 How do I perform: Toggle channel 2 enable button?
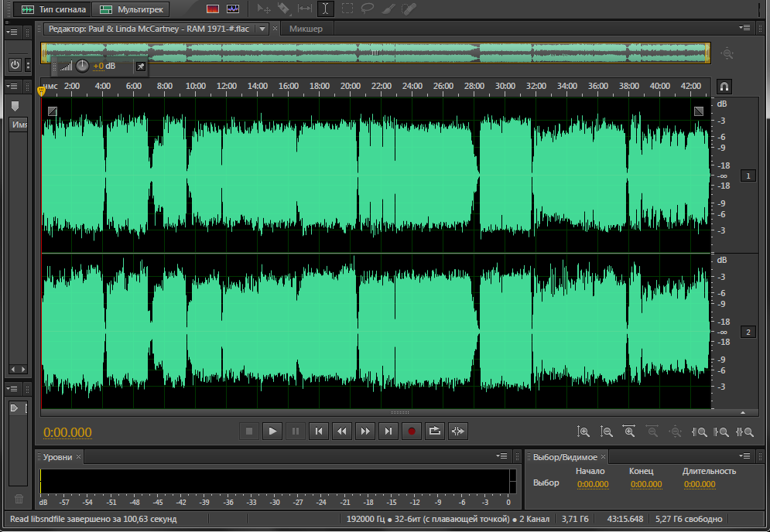click(748, 332)
